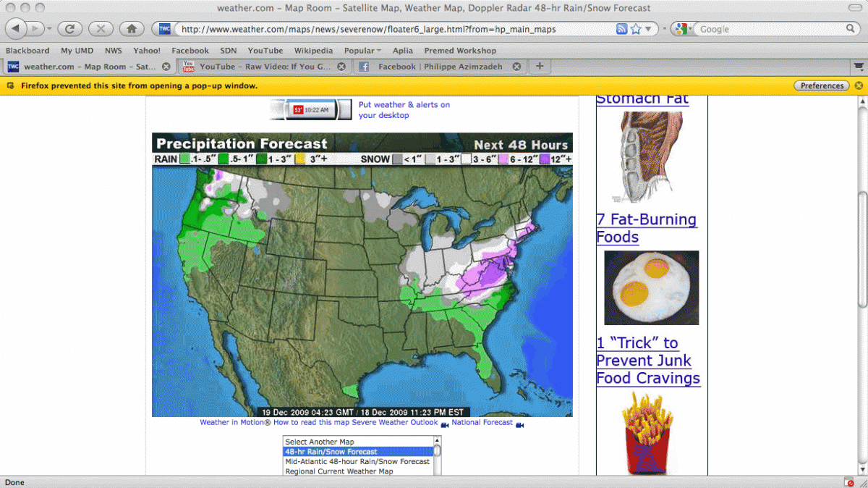Close the YouTube Raw Video tab

[342, 67]
